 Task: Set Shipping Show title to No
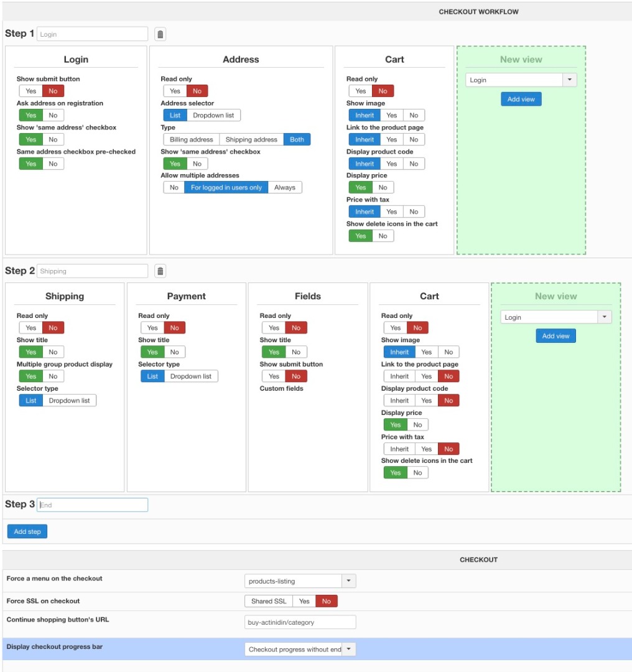[x=53, y=352]
